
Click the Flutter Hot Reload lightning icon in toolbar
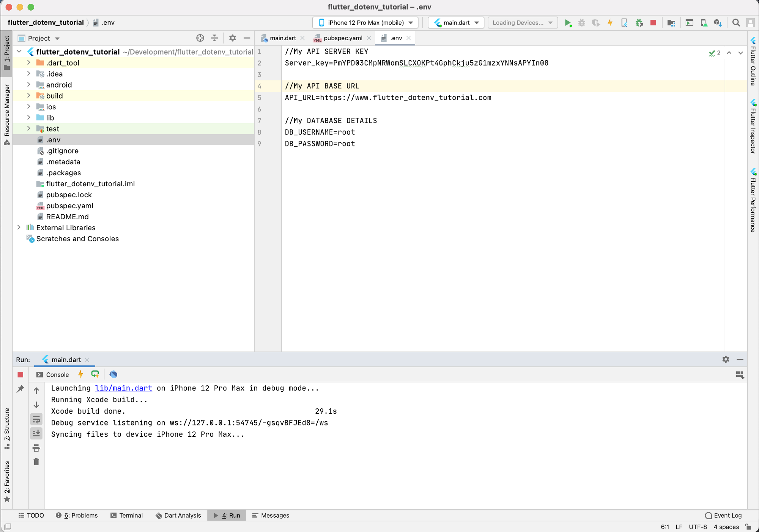click(x=610, y=23)
